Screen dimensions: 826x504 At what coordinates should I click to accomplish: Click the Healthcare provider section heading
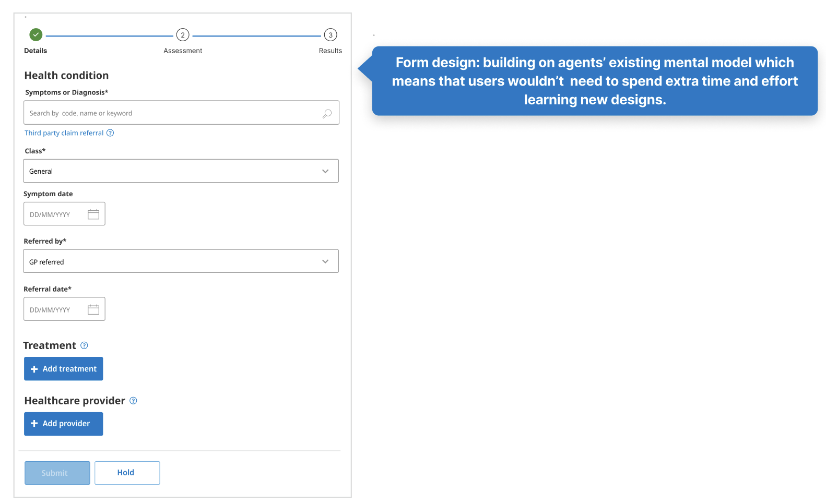click(75, 401)
